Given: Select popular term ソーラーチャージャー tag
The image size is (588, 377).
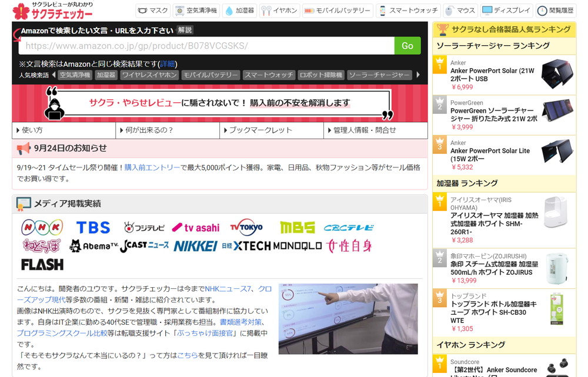Looking at the screenshot, I should click(379, 75).
